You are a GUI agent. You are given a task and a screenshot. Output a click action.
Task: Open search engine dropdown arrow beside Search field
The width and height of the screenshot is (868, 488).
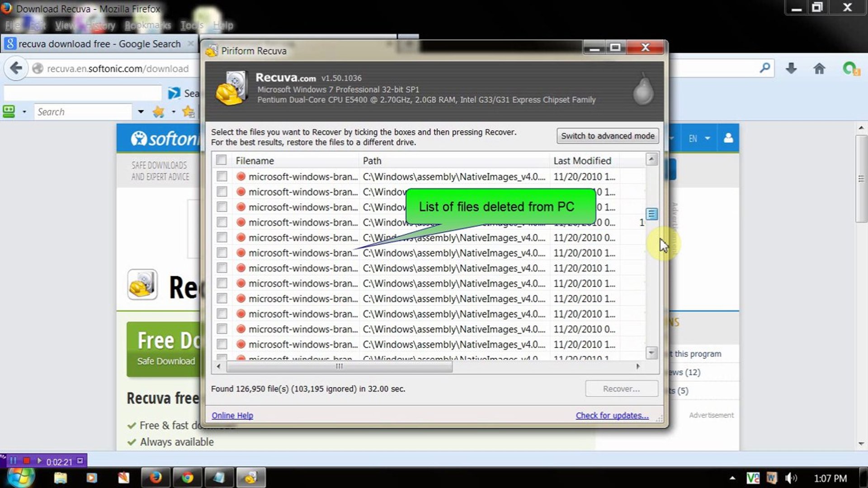141,112
